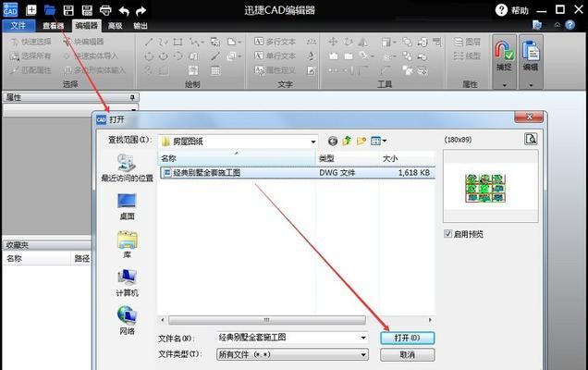Click the blue open folder icon
The height and width of the screenshot is (370, 588).
point(50,10)
